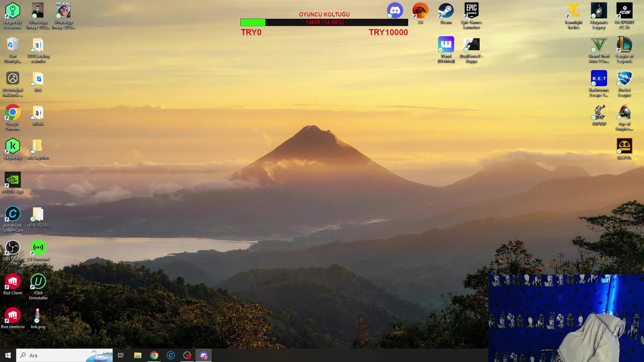
Task: Open the Hogwarts Legacy icon
Action: 599,16
